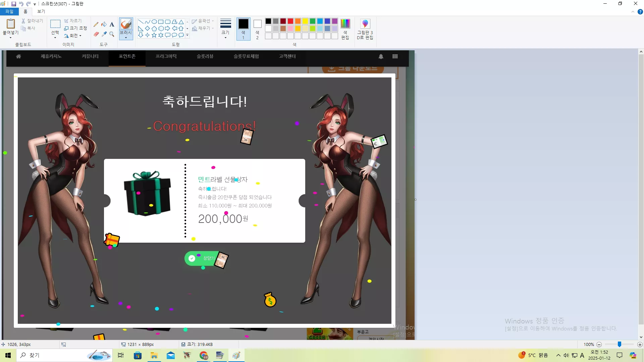Undo the last action in the title bar
This screenshot has height=362, width=644.
21,4
